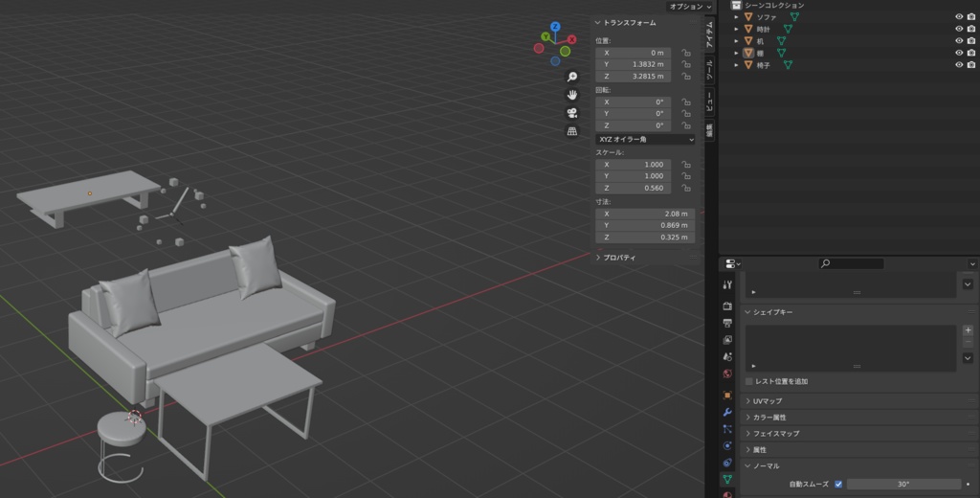
Task: Toggle viewport visibility of 机
Action: click(x=959, y=40)
